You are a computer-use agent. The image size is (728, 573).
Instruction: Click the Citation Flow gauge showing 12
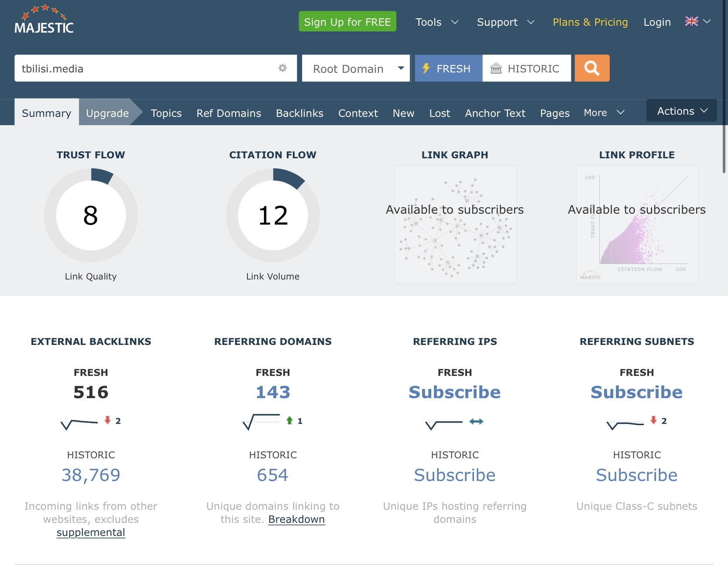click(273, 215)
